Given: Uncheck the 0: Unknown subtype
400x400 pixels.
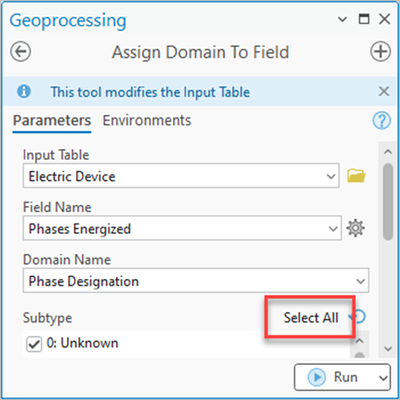Looking at the screenshot, I should tap(34, 344).
